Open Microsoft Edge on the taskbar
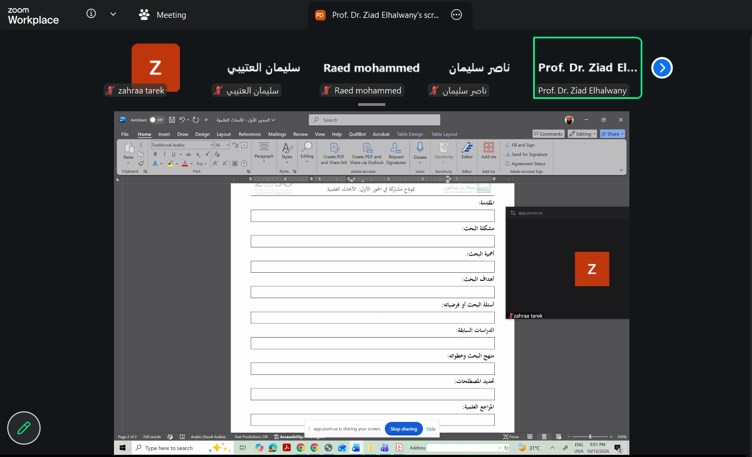This screenshot has height=457, width=752. click(x=273, y=448)
